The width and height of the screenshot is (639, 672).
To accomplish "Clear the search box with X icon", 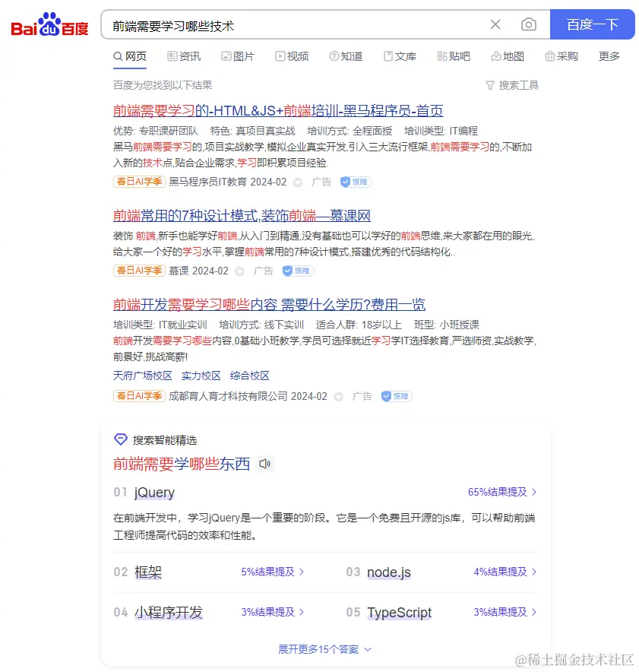I will [495, 24].
